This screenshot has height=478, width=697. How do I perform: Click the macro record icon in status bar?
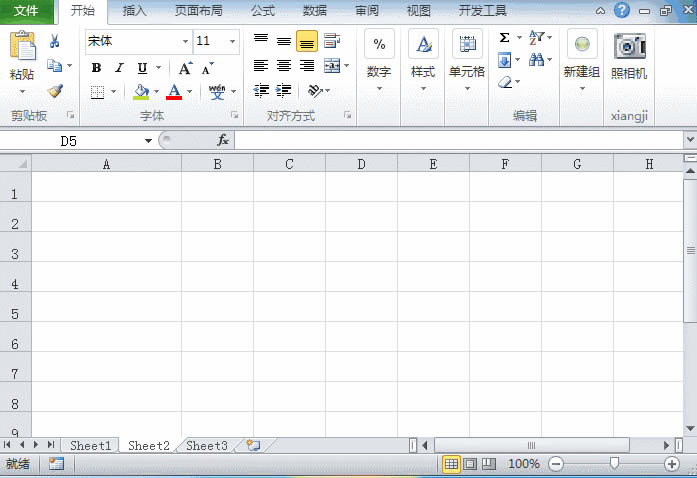pyautogui.click(x=56, y=464)
